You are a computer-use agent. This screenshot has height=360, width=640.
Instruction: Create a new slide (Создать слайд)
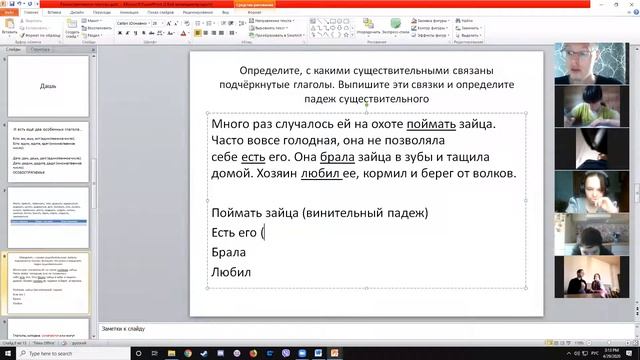(72, 29)
